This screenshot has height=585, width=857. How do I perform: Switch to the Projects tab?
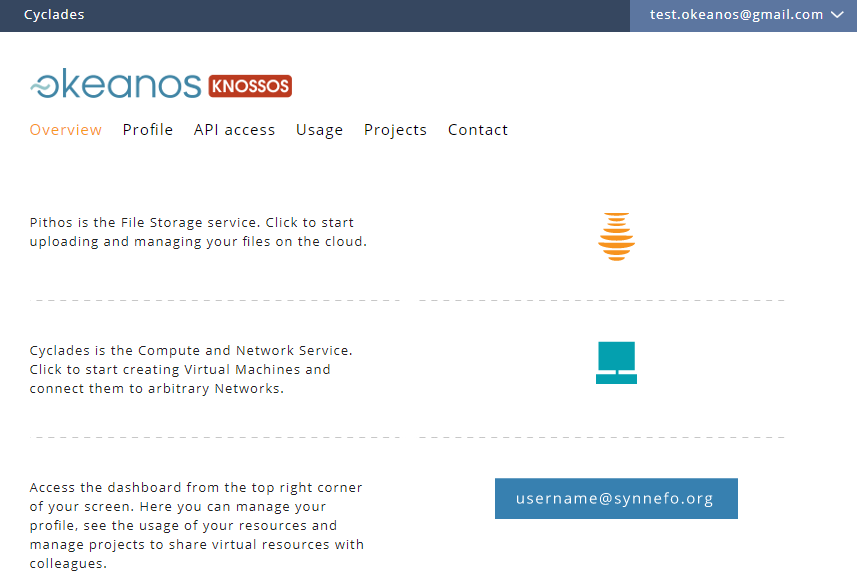(x=395, y=129)
